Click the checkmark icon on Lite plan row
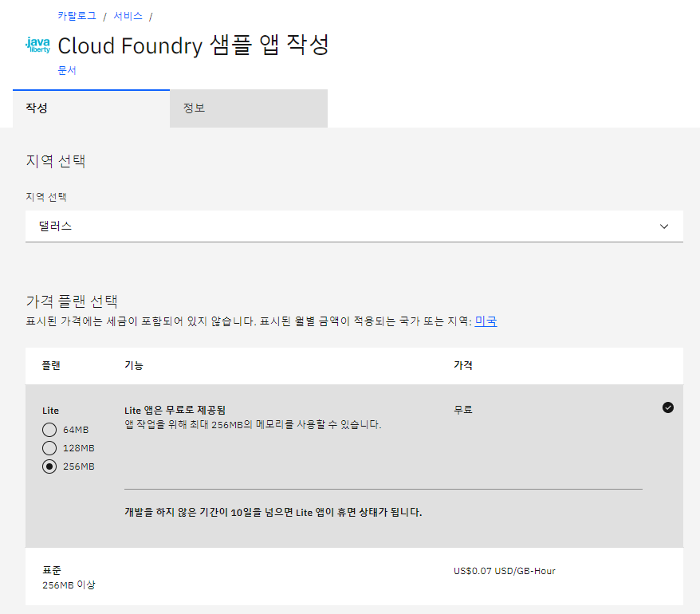The height and width of the screenshot is (614, 700). pyautogui.click(x=668, y=407)
